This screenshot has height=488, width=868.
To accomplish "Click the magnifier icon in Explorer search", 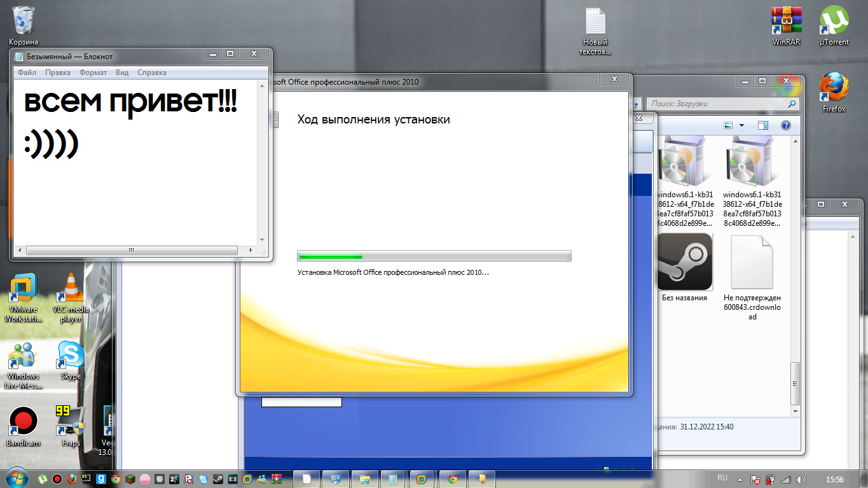I will tap(792, 104).
